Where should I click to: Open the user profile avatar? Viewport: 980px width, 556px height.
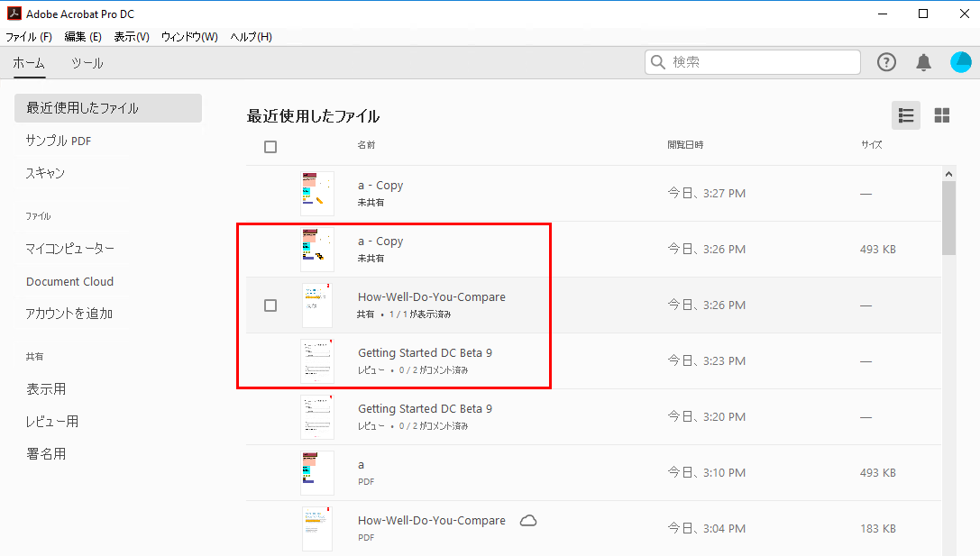click(x=961, y=62)
